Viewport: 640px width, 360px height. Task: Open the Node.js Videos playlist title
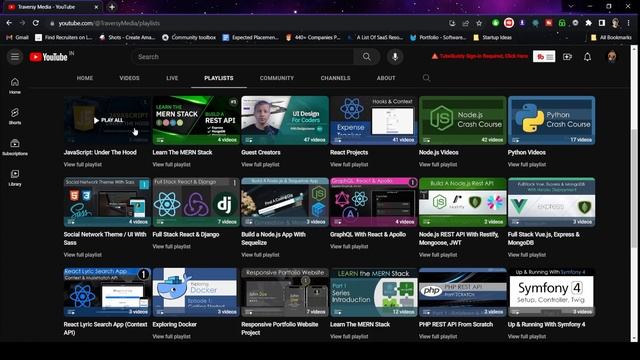click(439, 152)
